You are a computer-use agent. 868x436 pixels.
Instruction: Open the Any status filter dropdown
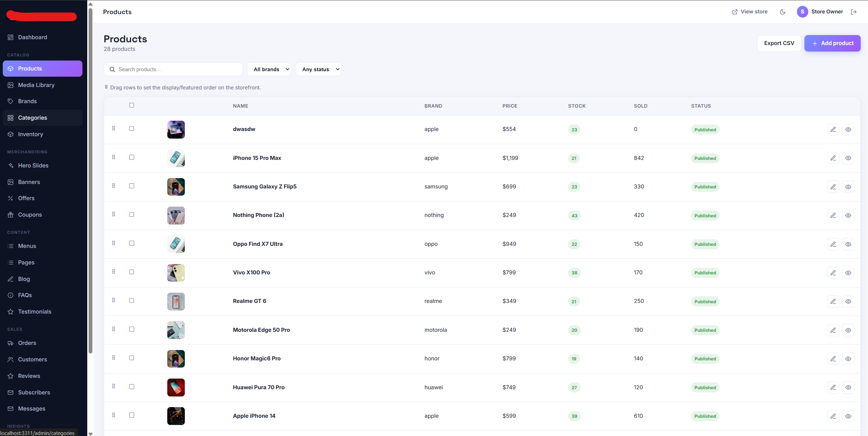tap(318, 69)
